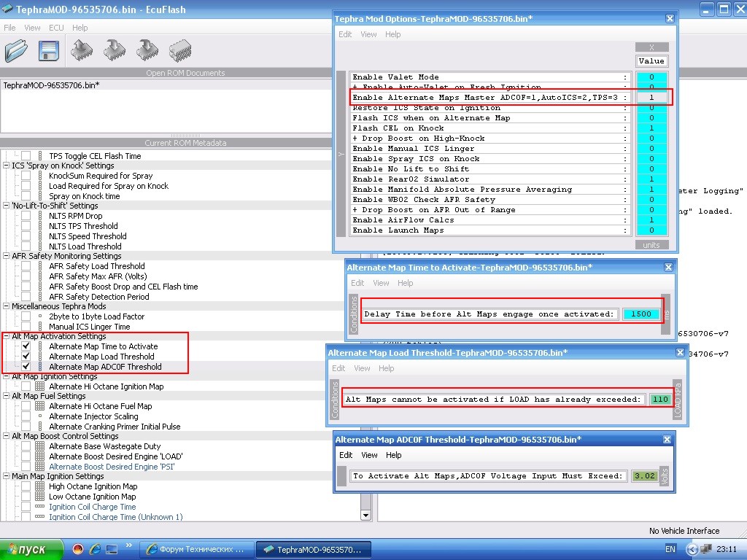Open a ROM file with the folder icon
This screenshot has height=560, width=747.
(16, 50)
